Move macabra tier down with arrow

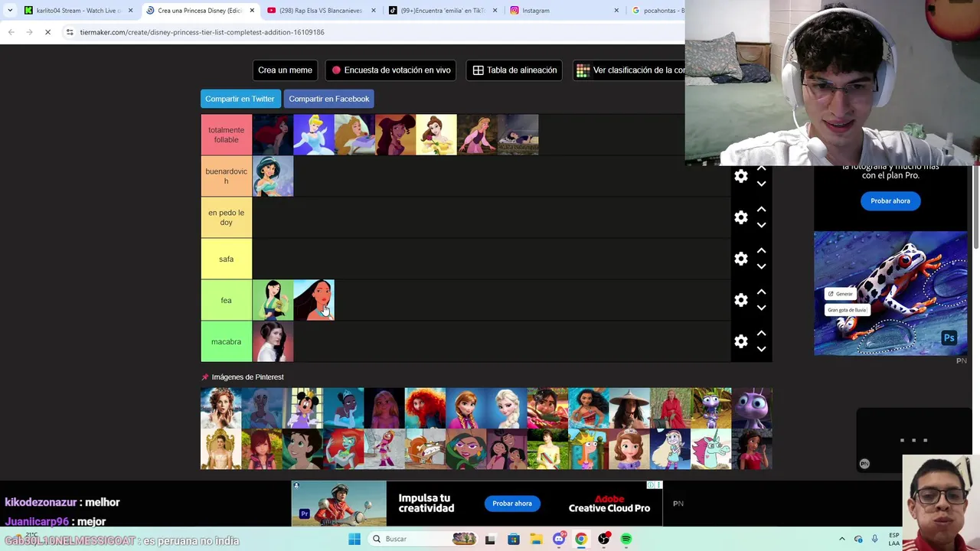pyautogui.click(x=761, y=349)
